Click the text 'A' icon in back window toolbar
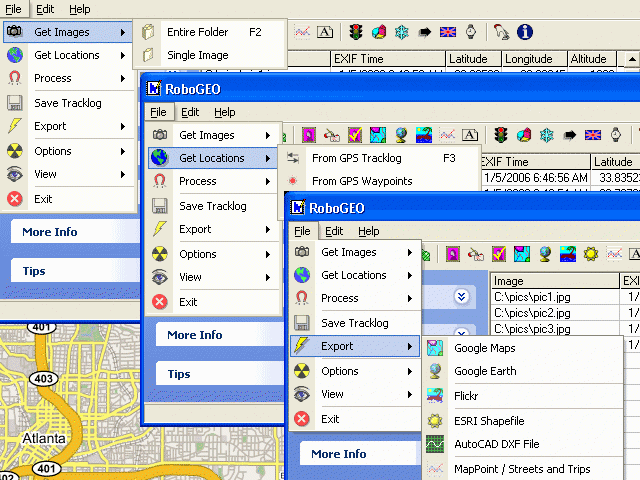 [x=325, y=32]
